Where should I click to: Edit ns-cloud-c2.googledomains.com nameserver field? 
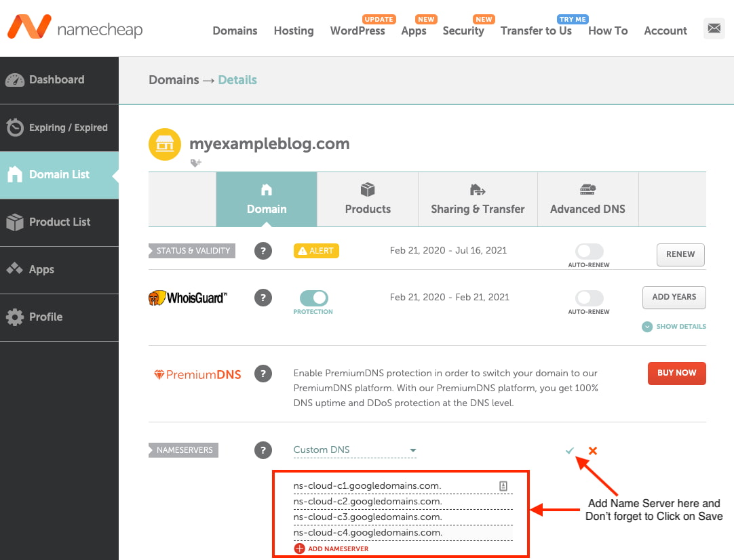(x=402, y=502)
